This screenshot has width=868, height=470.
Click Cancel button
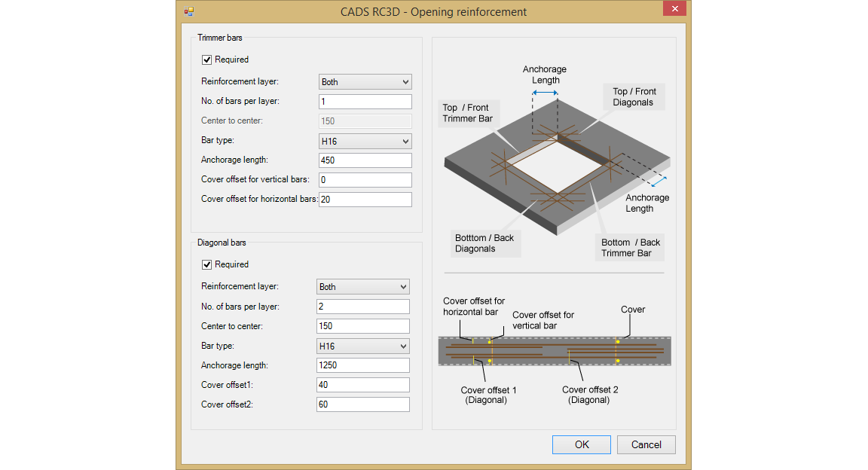point(646,444)
